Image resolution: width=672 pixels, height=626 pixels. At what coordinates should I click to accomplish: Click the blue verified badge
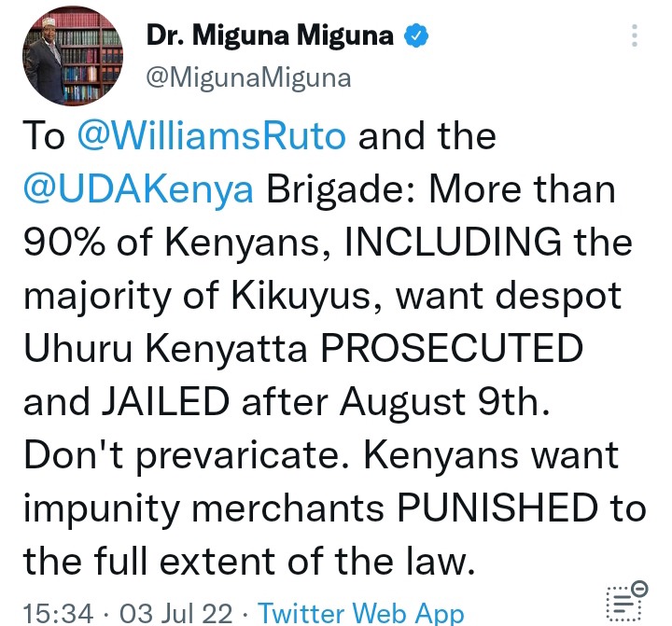416,36
